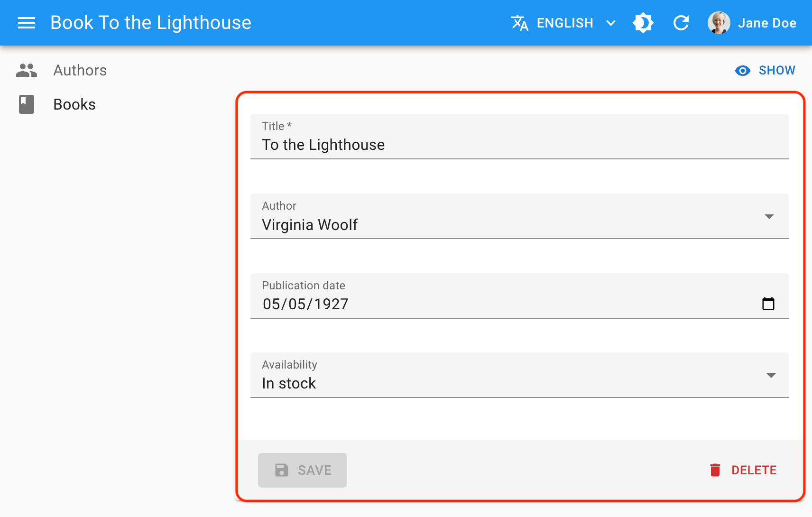Viewport: 812px width, 517px height.
Task: Click the Delete button label
Action: point(754,470)
